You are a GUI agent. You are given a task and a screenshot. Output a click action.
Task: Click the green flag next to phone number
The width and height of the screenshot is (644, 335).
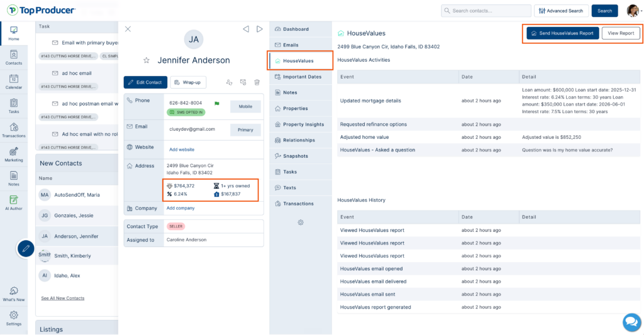[217, 104]
